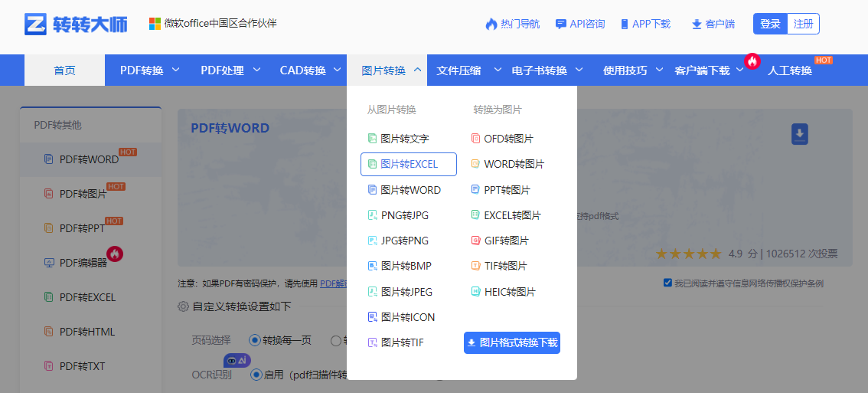Click the TIF转图片 icon in dropdown

click(x=475, y=266)
